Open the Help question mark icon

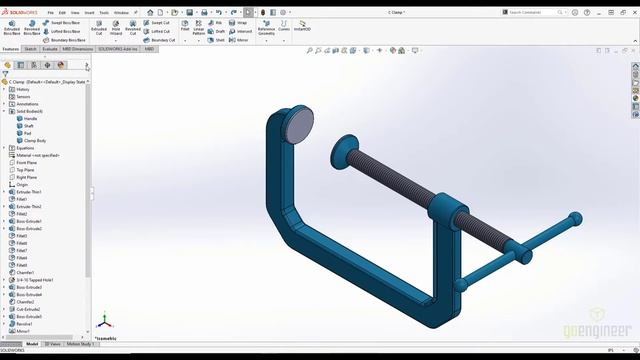(x=587, y=13)
